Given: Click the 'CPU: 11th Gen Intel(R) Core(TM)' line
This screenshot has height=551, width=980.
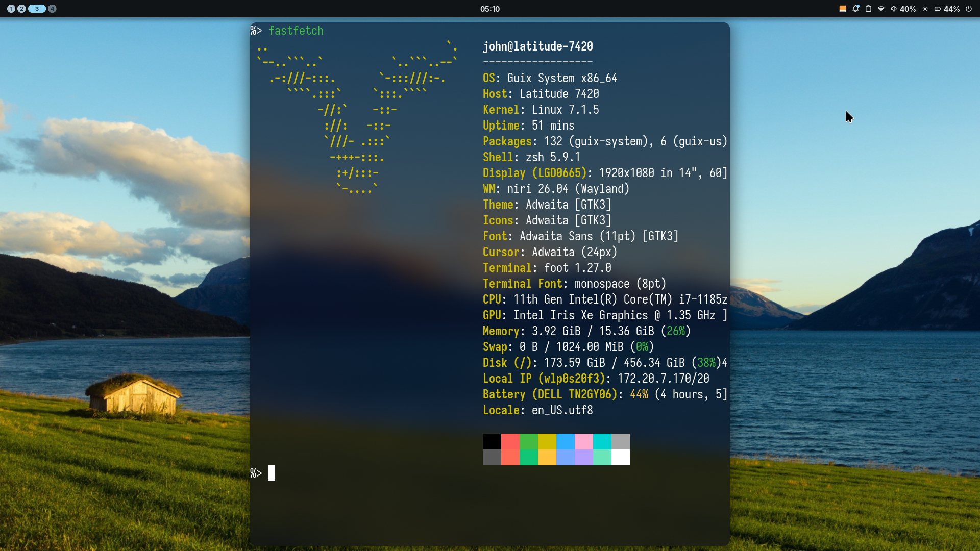Looking at the screenshot, I should pyautogui.click(x=605, y=299).
